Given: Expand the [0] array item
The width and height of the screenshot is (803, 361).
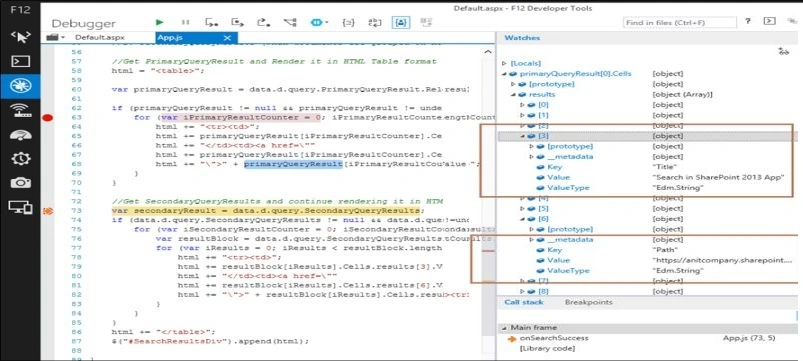Looking at the screenshot, I should [522, 105].
